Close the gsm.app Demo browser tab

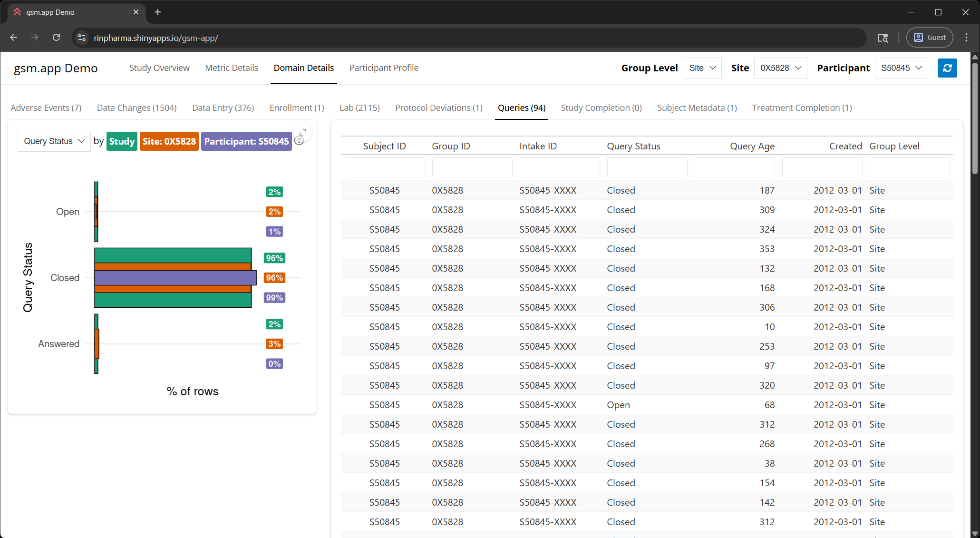point(136,12)
